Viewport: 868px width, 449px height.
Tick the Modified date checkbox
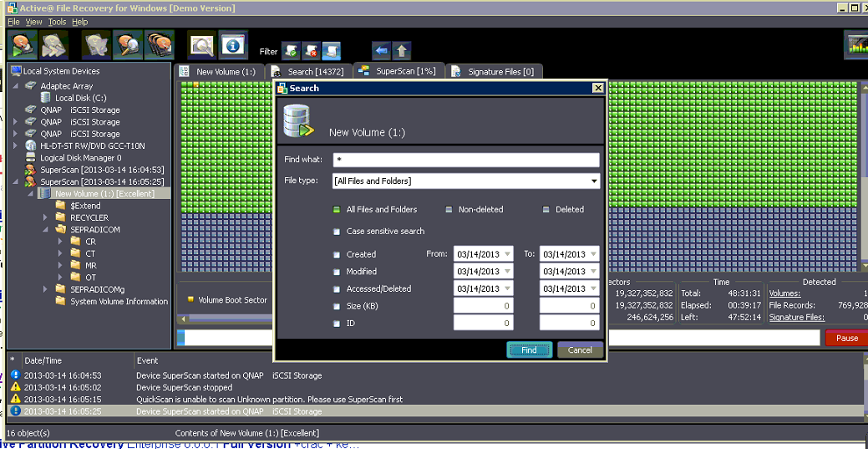point(336,272)
